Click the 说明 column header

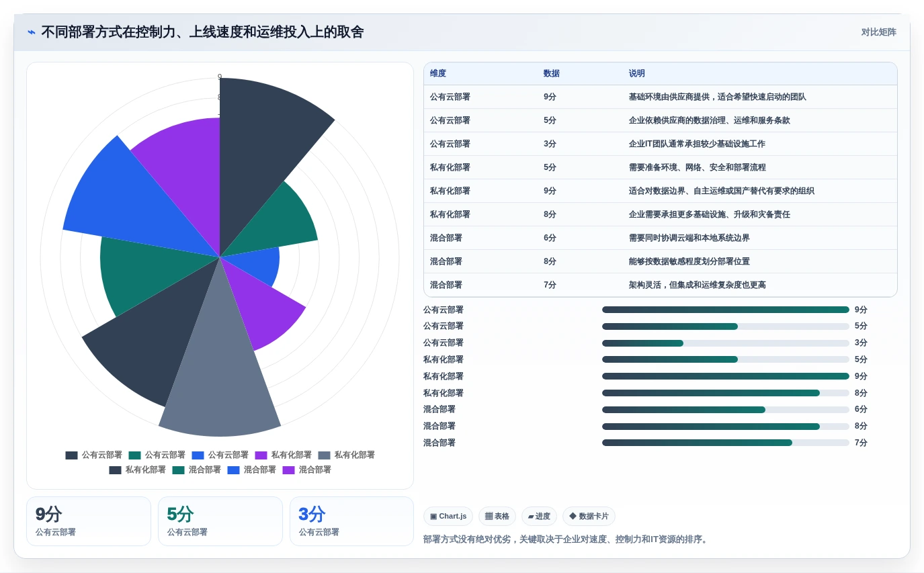[637, 74]
